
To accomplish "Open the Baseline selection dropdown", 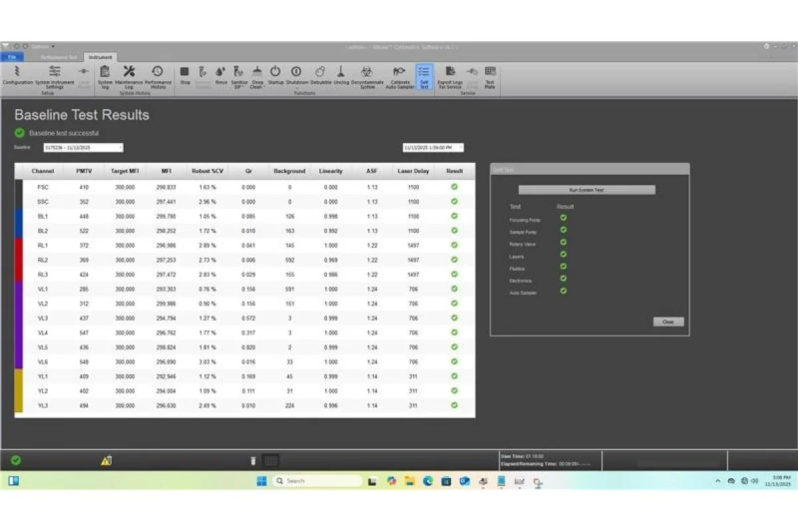I will (83, 148).
